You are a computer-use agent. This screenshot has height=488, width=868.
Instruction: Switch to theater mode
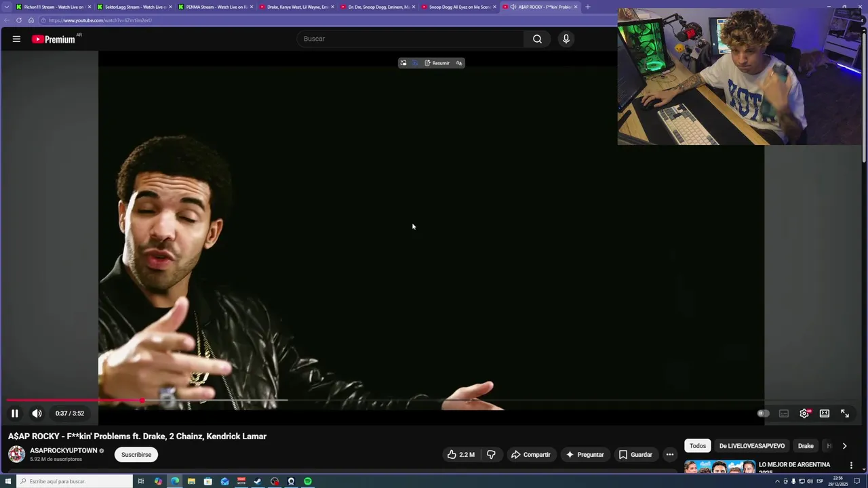[x=825, y=413]
